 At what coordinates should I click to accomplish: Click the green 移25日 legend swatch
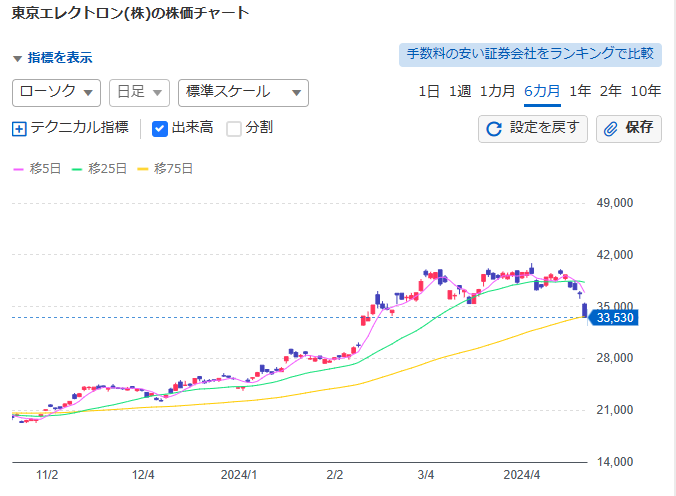[x=77, y=170]
